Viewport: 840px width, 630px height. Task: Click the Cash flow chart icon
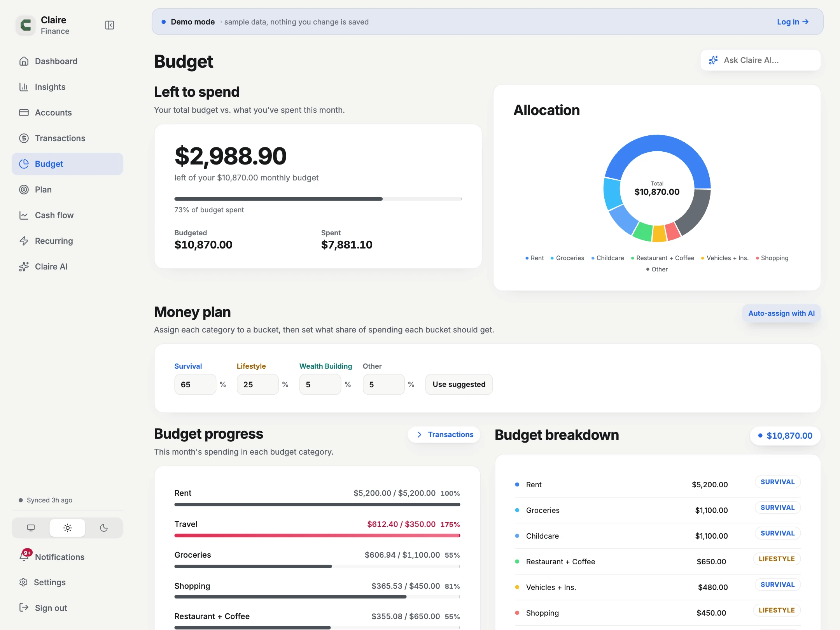(x=24, y=215)
